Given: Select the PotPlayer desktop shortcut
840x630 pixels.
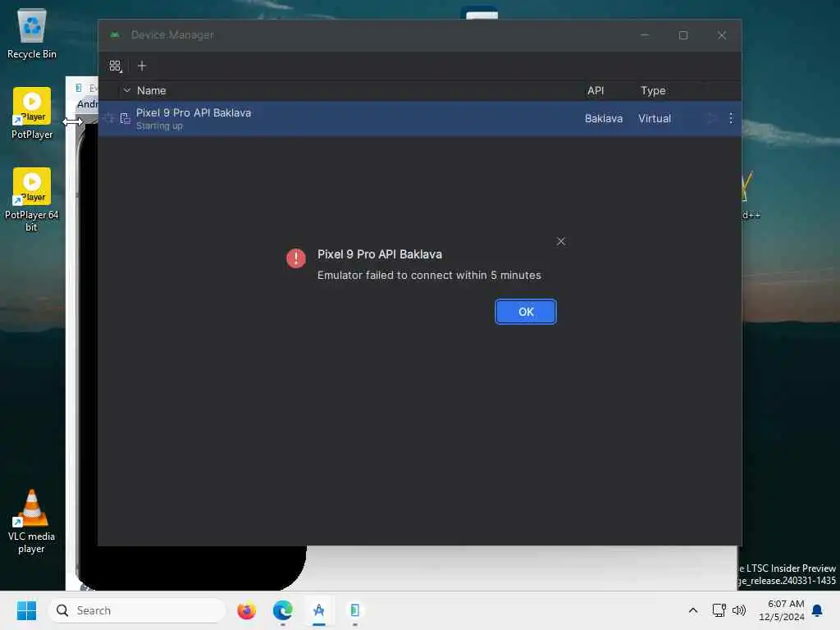Looking at the screenshot, I should (x=32, y=113).
